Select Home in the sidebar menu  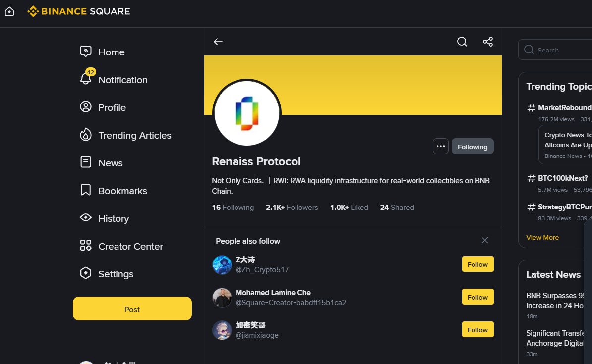click(x=112, y=52)
